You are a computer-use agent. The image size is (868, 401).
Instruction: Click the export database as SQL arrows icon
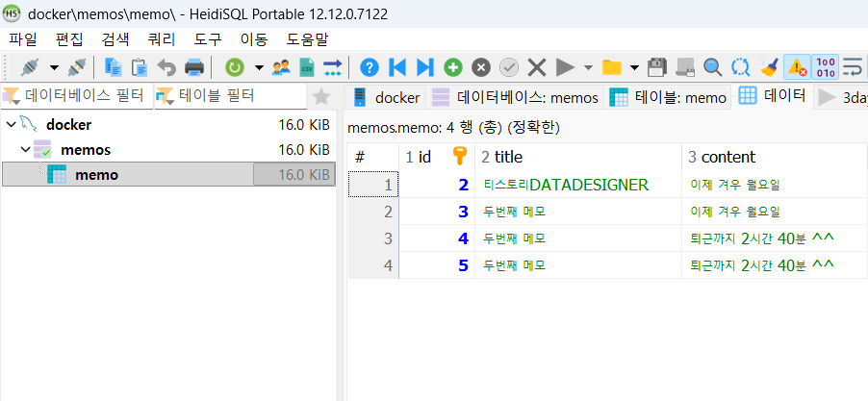[333, 67]
